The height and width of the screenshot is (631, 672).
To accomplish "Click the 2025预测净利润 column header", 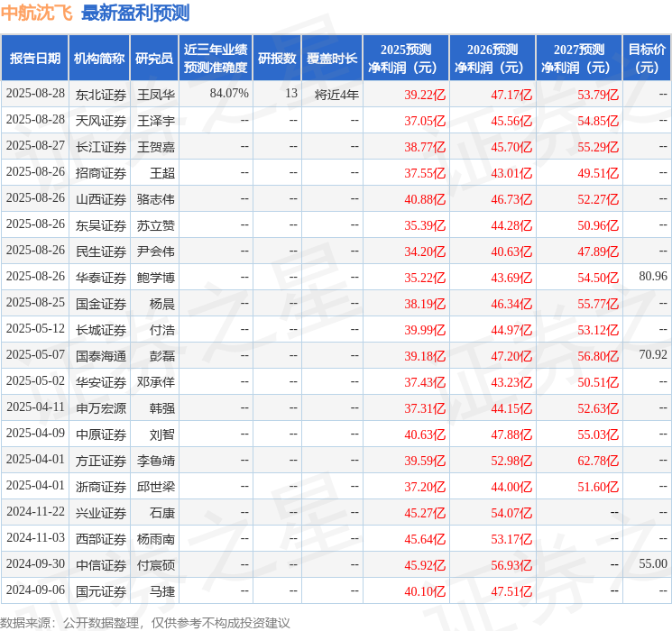I will 406,59.
